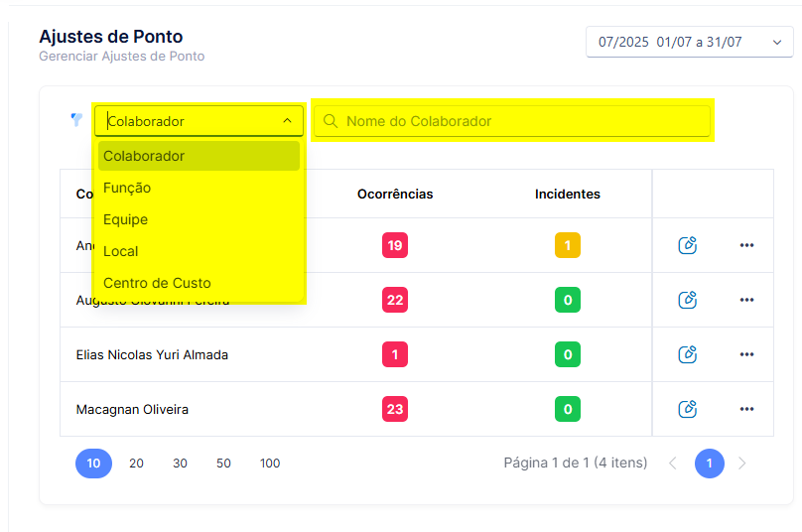Viewport: 802px width, 532px height.
Task: Click the blue filter funnel icon
Action: pos(76,120)
